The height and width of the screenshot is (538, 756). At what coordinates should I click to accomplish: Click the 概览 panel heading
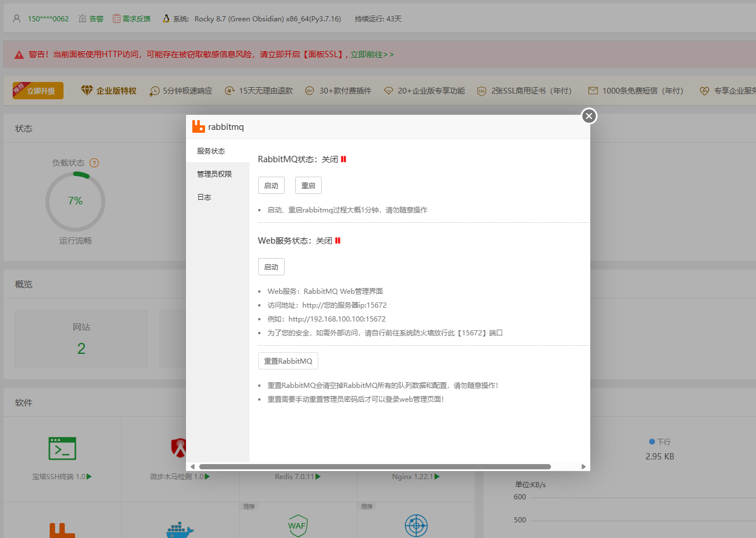pyautogui.click(x=24, y=284)
